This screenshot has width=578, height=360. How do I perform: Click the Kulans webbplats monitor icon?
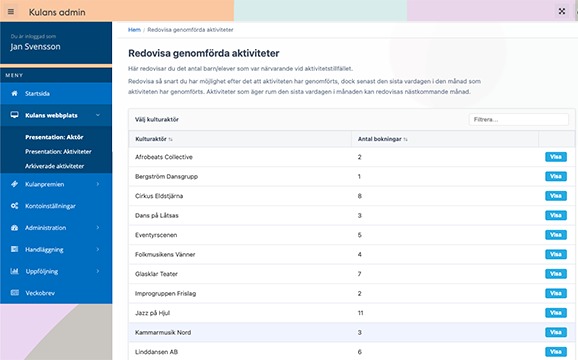[x=14, y=115]
